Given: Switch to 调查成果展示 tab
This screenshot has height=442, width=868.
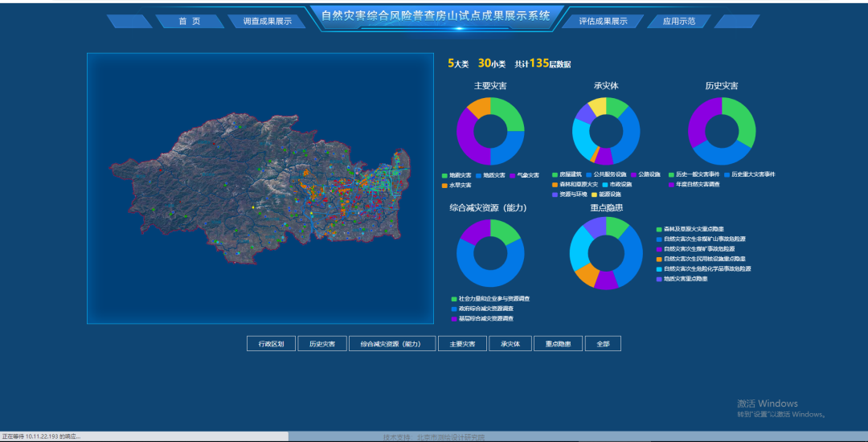Looking at the screenshot, I should click(x=267, y=21).
